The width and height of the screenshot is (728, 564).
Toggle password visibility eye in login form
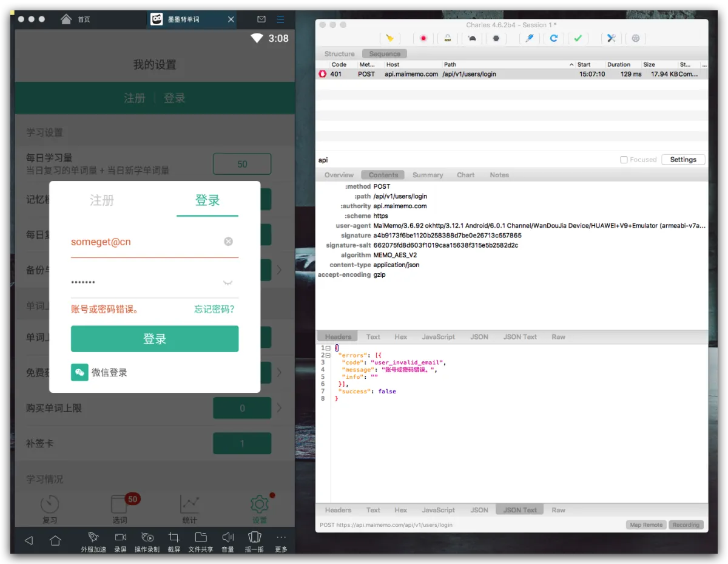coord(228,282)
